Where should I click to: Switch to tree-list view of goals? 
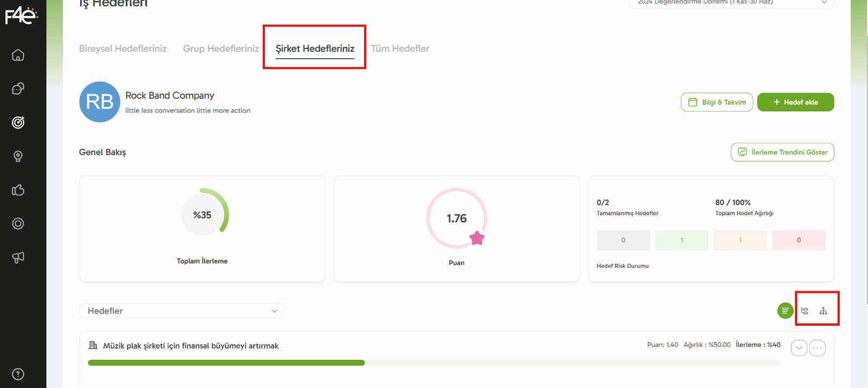point(805,311)
